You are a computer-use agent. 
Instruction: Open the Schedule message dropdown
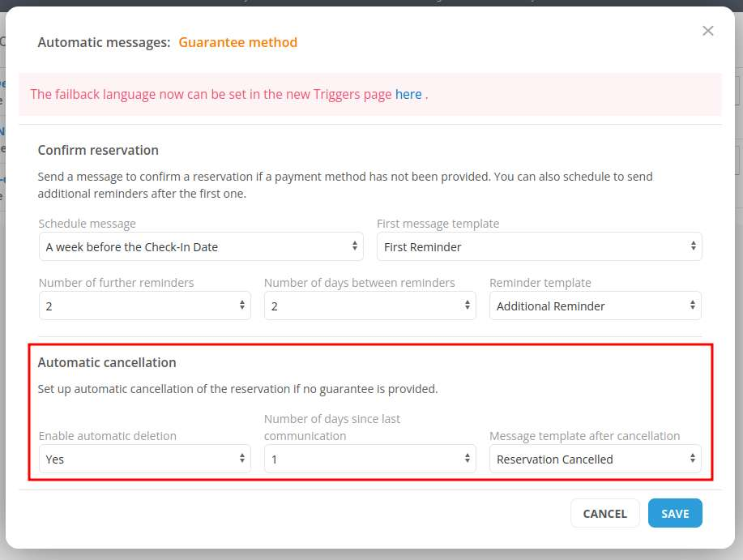201,247
